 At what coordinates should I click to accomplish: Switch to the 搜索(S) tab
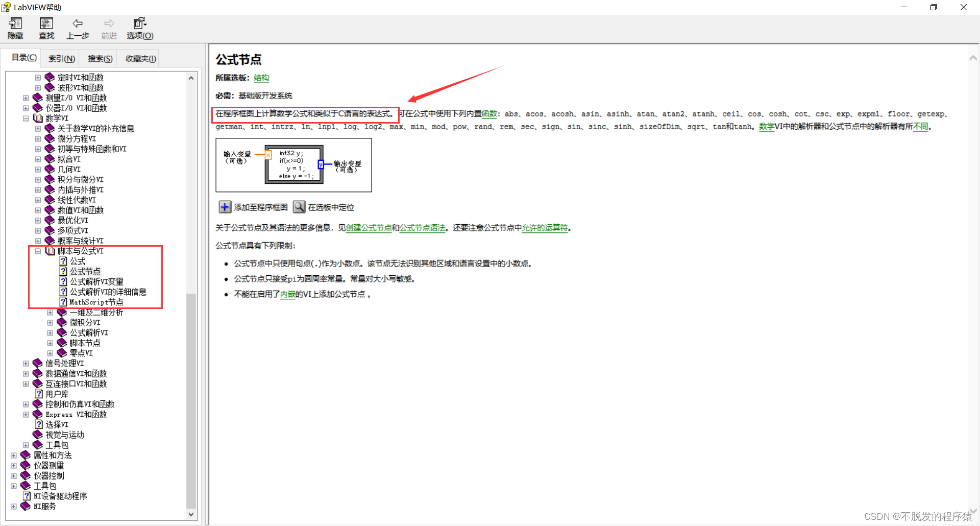point(99,58)
